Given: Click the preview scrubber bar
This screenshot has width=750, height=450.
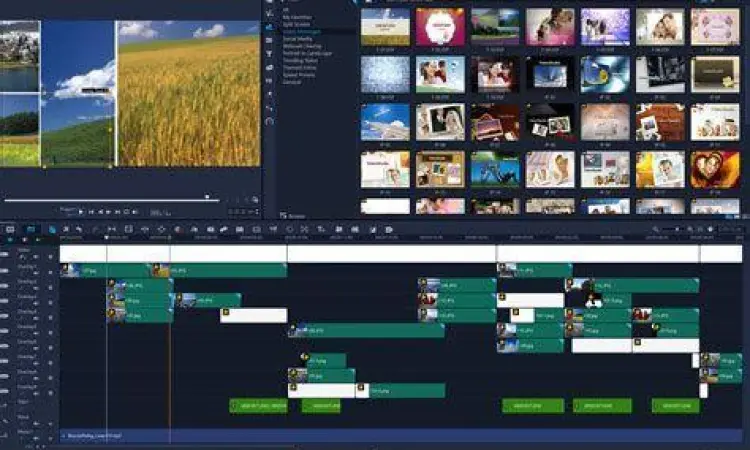Looking at the screenshot, I should 111,200.
